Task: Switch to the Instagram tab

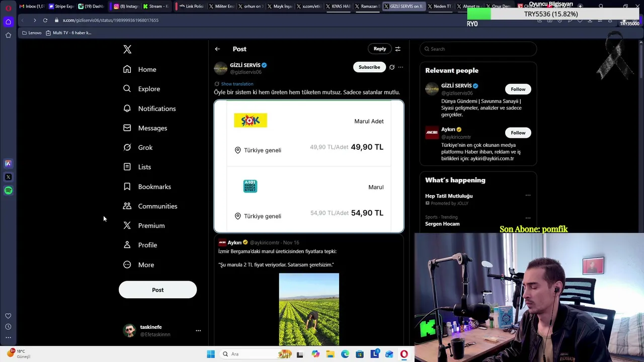Action: pos(126,6)
